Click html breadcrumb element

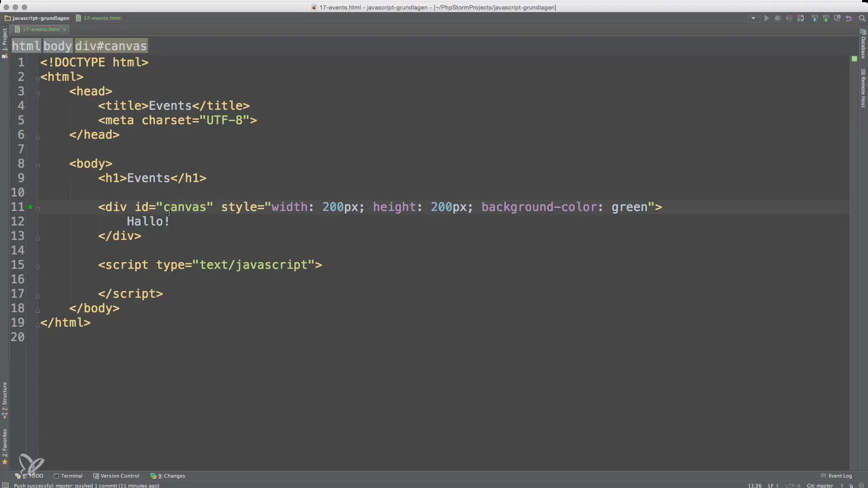pyautogui.click(x=26, y=46)
